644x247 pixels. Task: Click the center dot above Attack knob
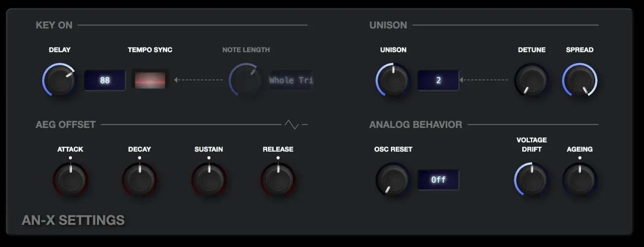pos(71,158)
